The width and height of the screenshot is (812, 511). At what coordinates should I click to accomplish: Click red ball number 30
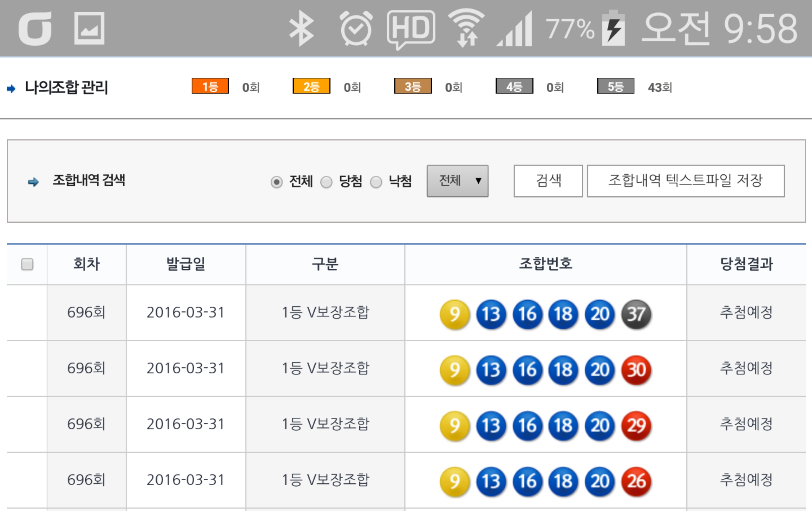tap(636, 370)
